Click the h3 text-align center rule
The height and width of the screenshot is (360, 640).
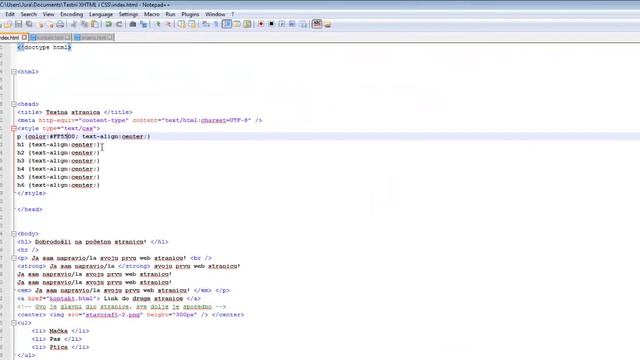coord(58,161)
